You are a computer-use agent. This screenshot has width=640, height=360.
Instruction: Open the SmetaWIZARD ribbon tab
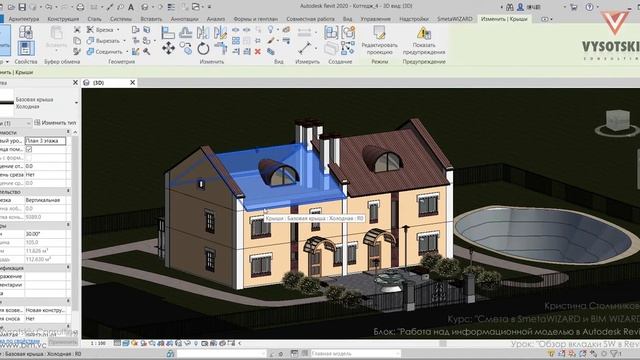(455, 19)
